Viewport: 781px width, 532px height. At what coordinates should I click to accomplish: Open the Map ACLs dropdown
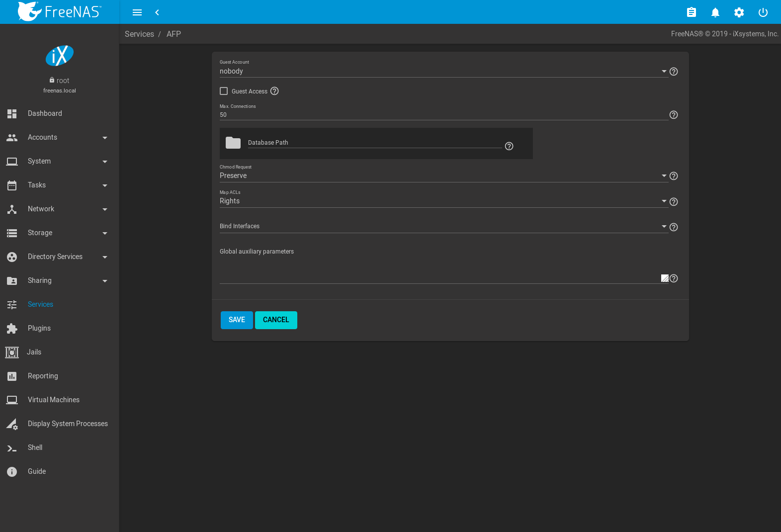coord(442,201)
